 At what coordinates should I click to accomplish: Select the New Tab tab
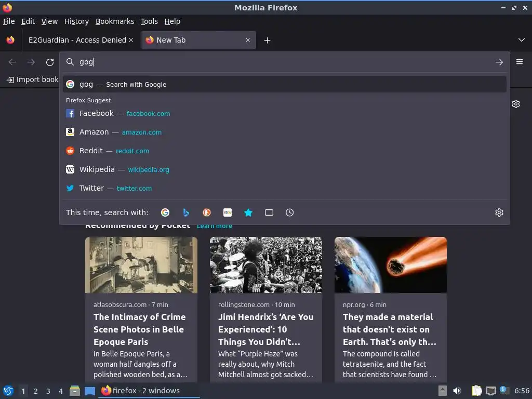pos(198,40)
